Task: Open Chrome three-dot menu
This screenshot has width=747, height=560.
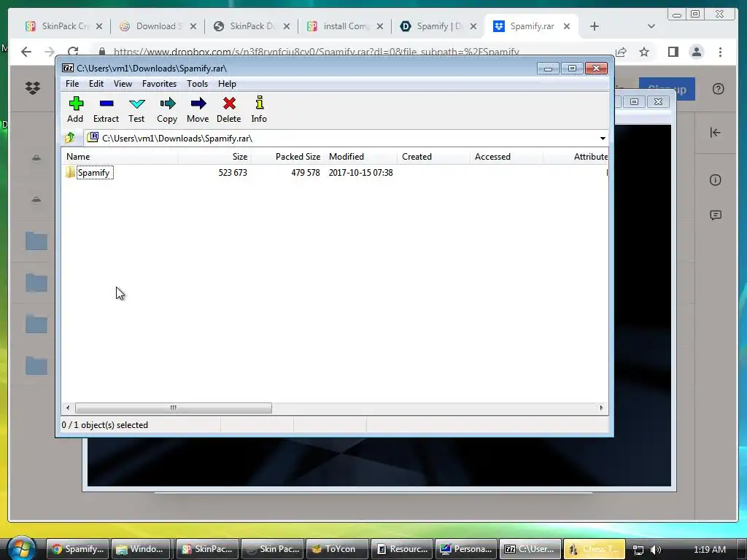Action: click(x=720, y=52)
